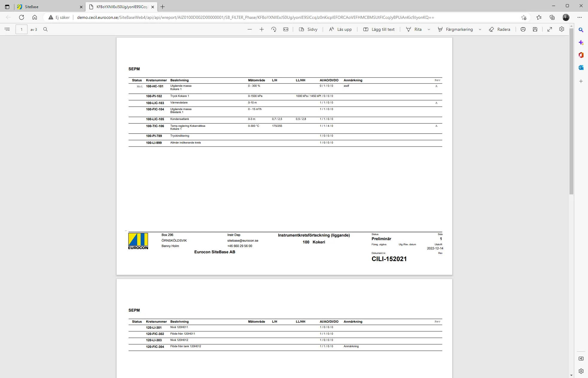Expand the Färgmarkering color options dropdown

click(480, 29)
